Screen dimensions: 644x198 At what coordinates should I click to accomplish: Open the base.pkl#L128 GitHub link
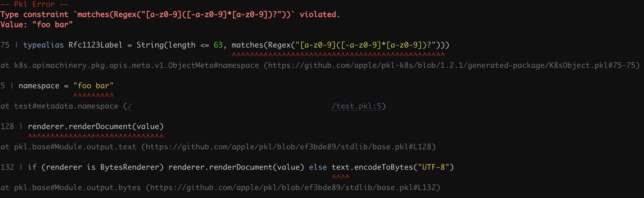[x=288, y=147]
